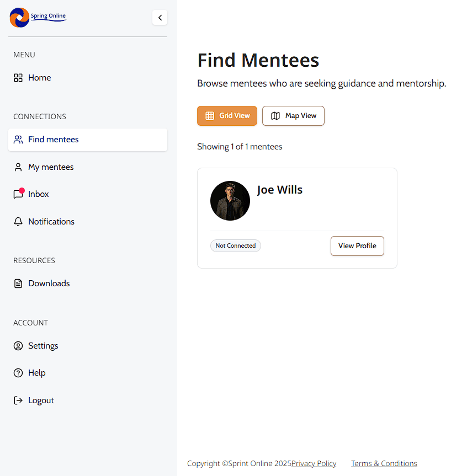Screen dimensions: 467x476
Task: Collapse the sidebar with the chevron button
Action: [x=160, y=17]
